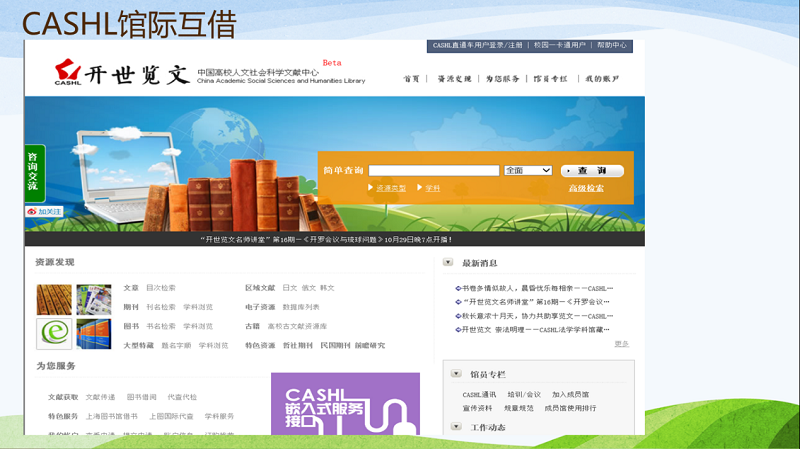Viewport: 800px width, 449px height.
Task: Open 数据库列表 under 电子资源
Action: pos(301,307)
